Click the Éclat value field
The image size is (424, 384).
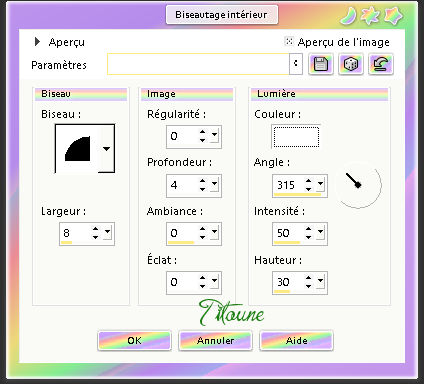[x=182, y=282]
